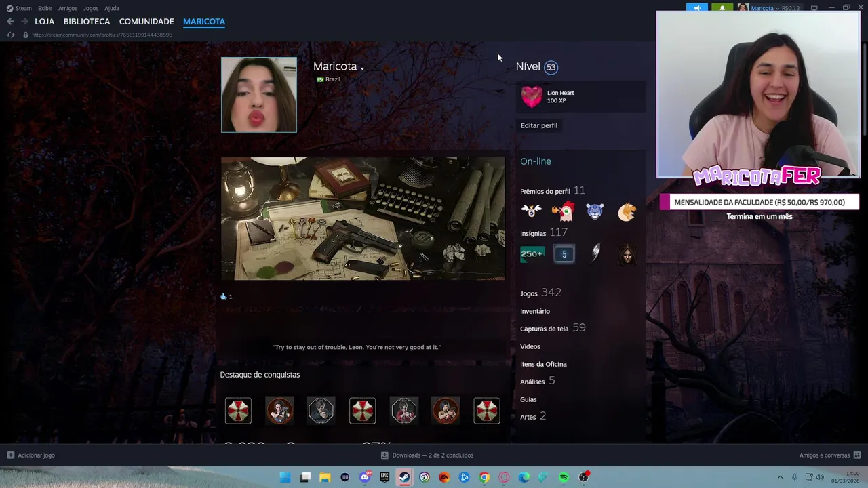Viewport: 868px width, 488px height.
Task: Expand the Maricota profile name dropdown arrow
Action: click(362, 68)
